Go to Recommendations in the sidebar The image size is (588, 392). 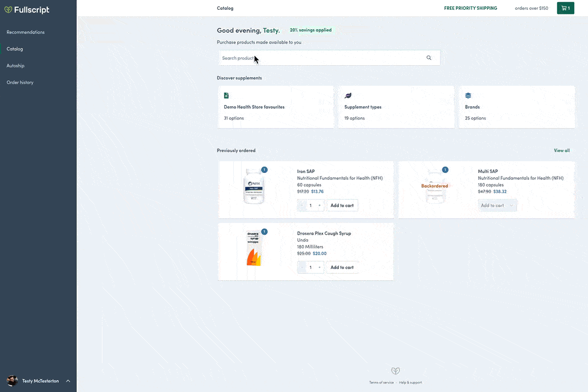click(25, 32)
